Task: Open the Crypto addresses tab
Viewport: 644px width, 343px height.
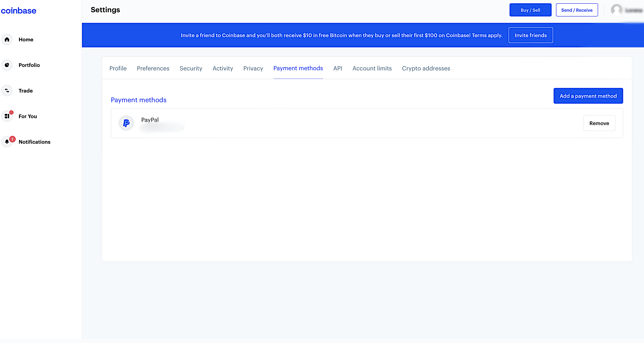Action: pos(426,68)
